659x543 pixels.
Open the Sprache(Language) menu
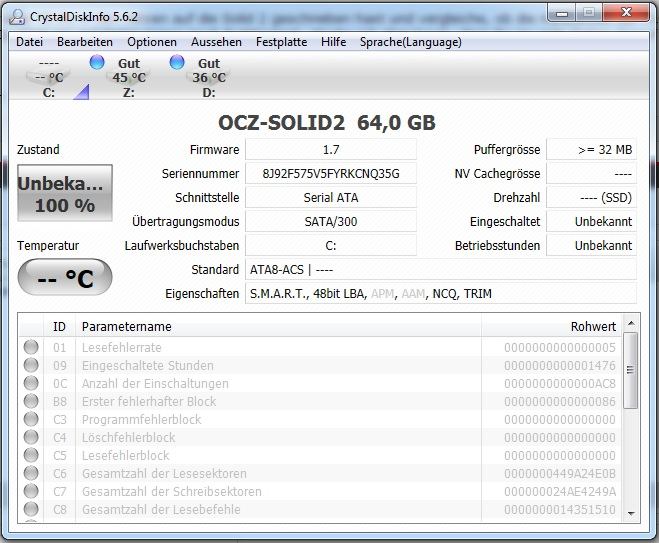click(x=411, y=42)
